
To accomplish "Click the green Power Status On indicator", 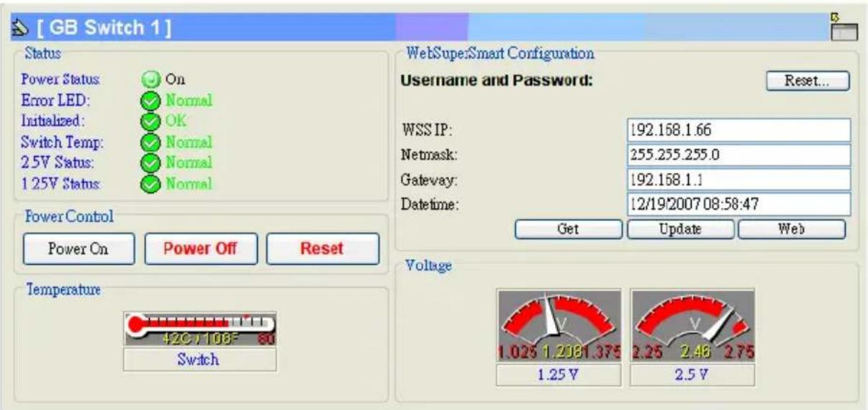I will click(x=150, y=79).
